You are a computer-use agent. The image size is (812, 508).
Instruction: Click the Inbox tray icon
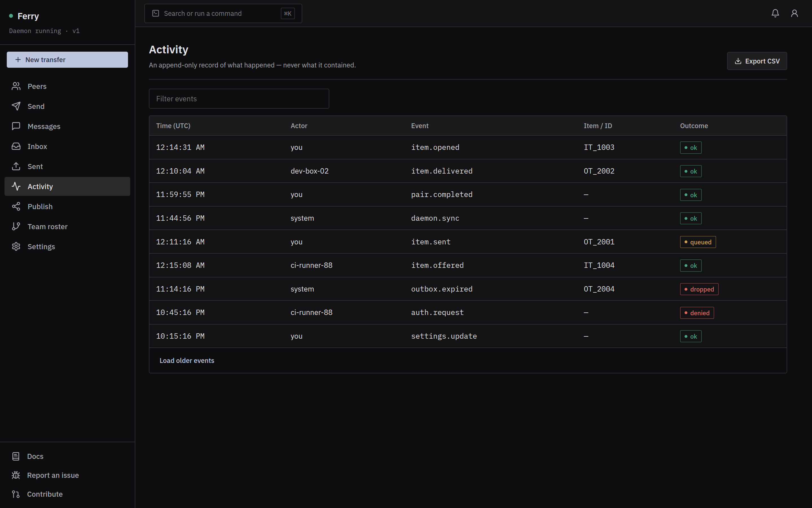coord(16,146)
